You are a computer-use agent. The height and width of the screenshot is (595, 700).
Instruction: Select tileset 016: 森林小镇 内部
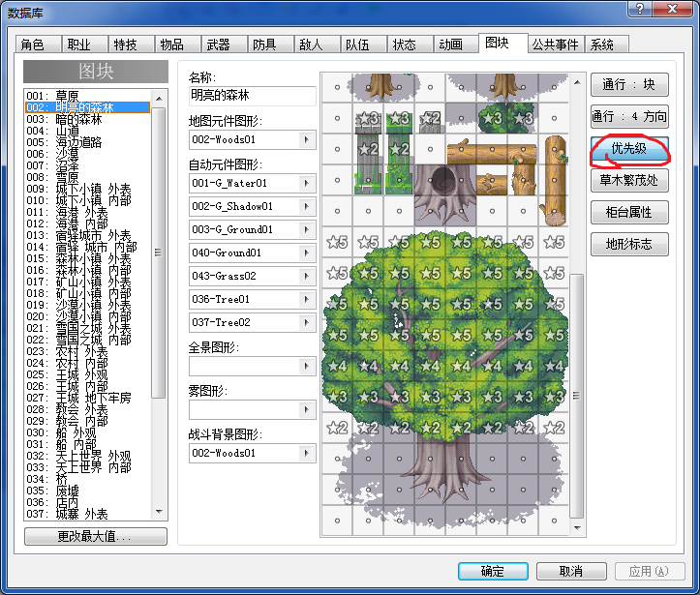[x=87, y=270]
